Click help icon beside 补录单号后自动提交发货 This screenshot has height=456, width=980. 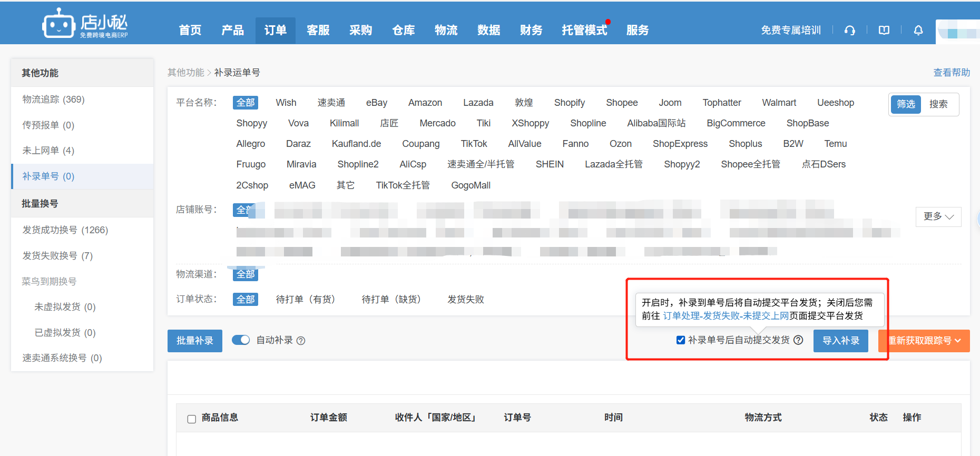[x=798, y=340]
